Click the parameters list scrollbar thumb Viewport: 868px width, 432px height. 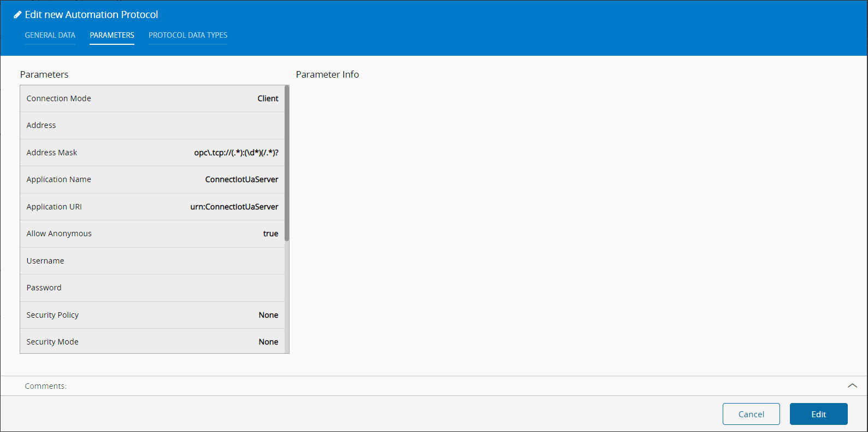tap(287, 163)
